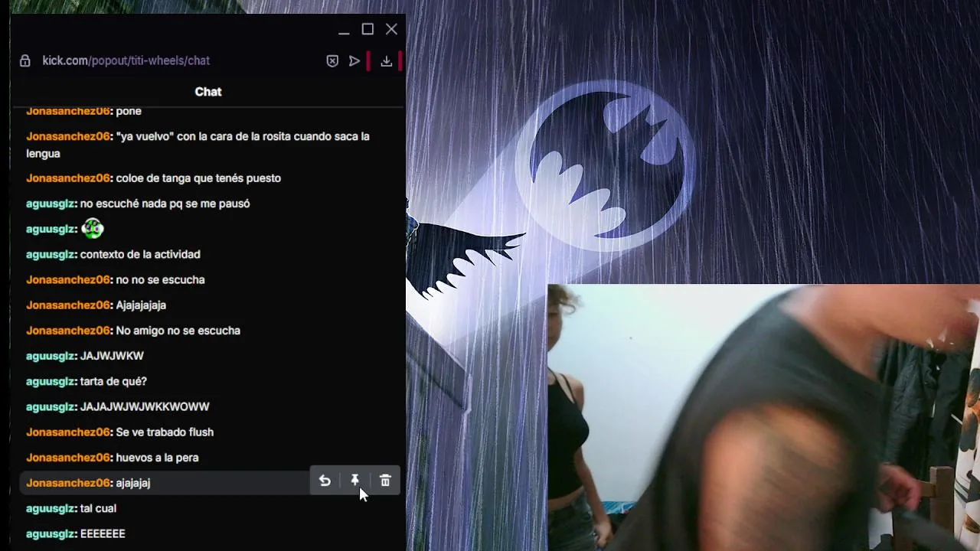The image size is (980, 551).
Task: Click the lock icon beside kick.com URL
Action: coord(24,60)
